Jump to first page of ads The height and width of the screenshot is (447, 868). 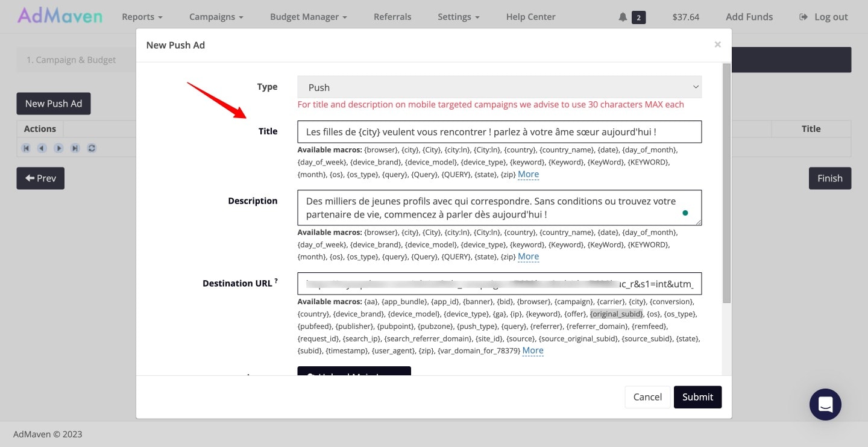pyautogui.click(x=25, y=148)
